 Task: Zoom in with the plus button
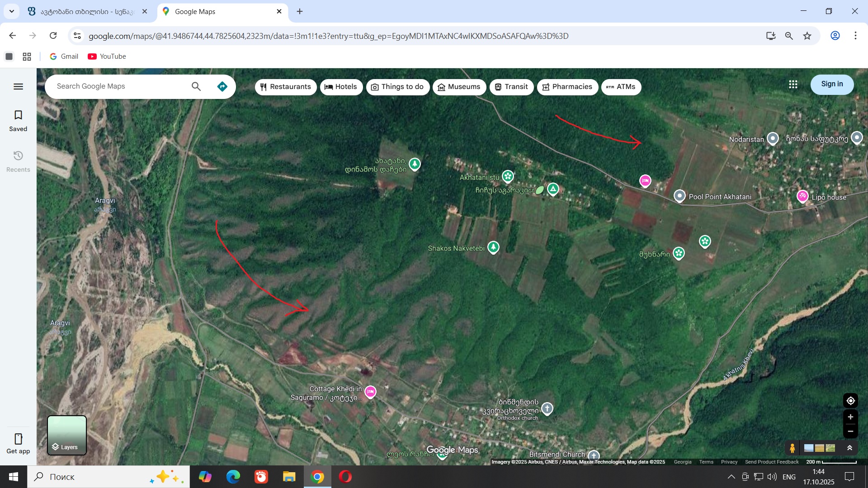(x=850, y=417)
